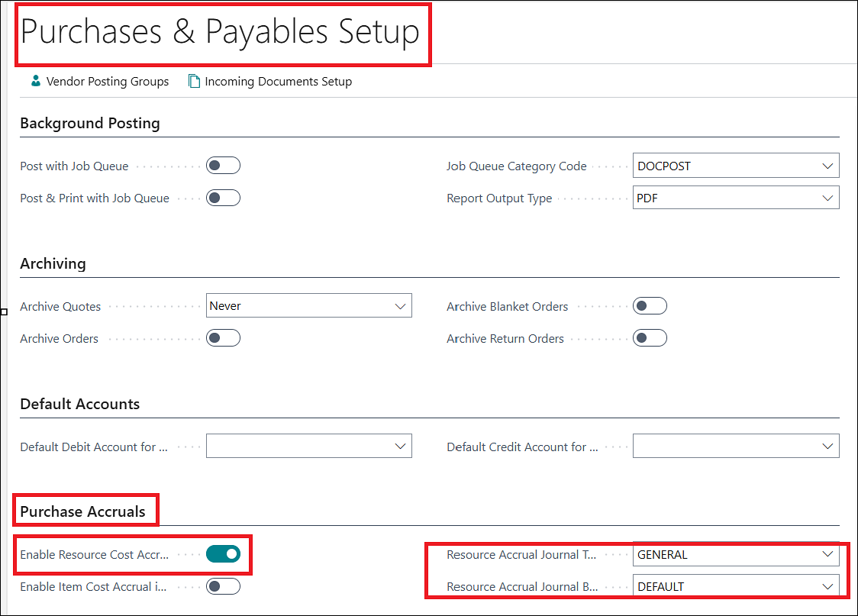Disable Enable Resource Cost Accrual toggle
This screenshot has width=858, height=616.
223,554
